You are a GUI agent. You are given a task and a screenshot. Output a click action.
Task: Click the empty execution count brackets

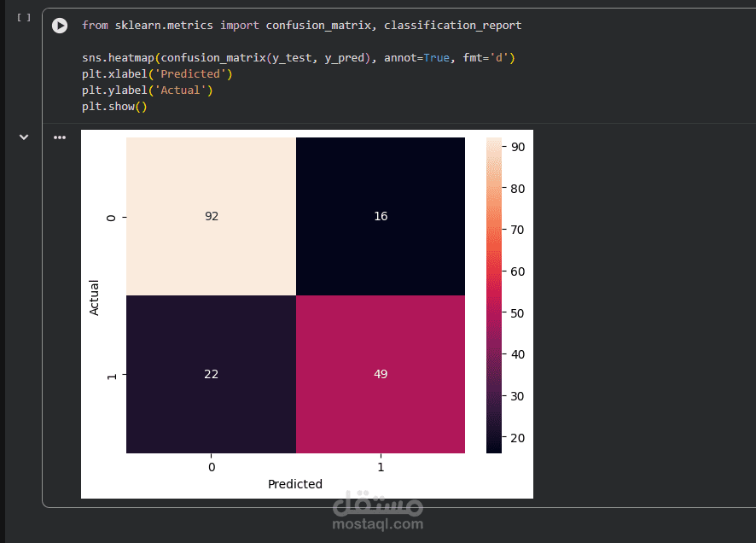point(24,17)
